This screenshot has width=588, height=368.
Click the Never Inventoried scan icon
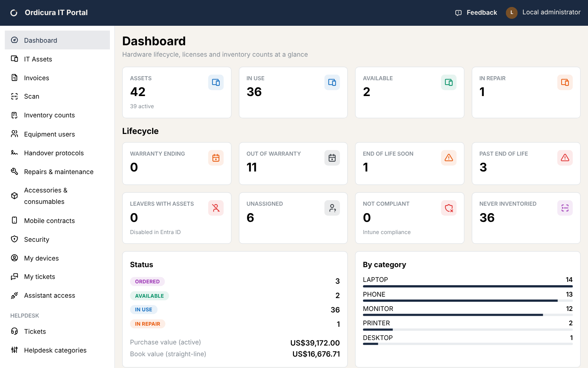pos(565,208)
